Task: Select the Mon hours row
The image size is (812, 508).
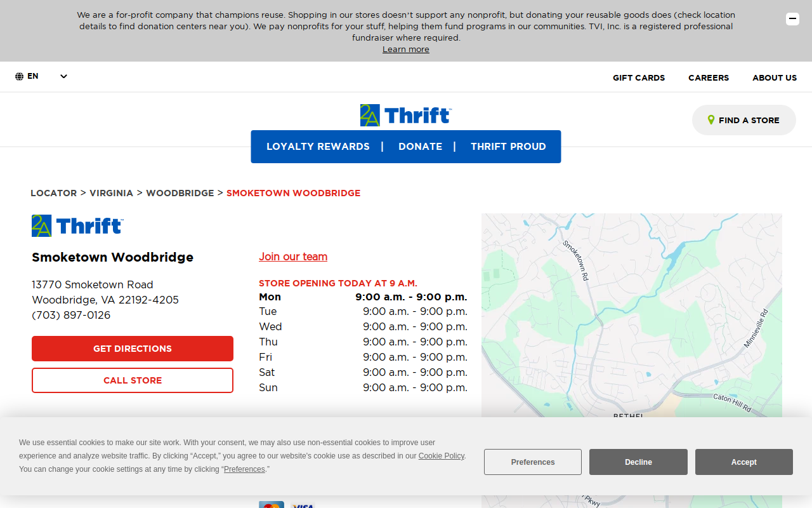Action: [x=363, y=297]
